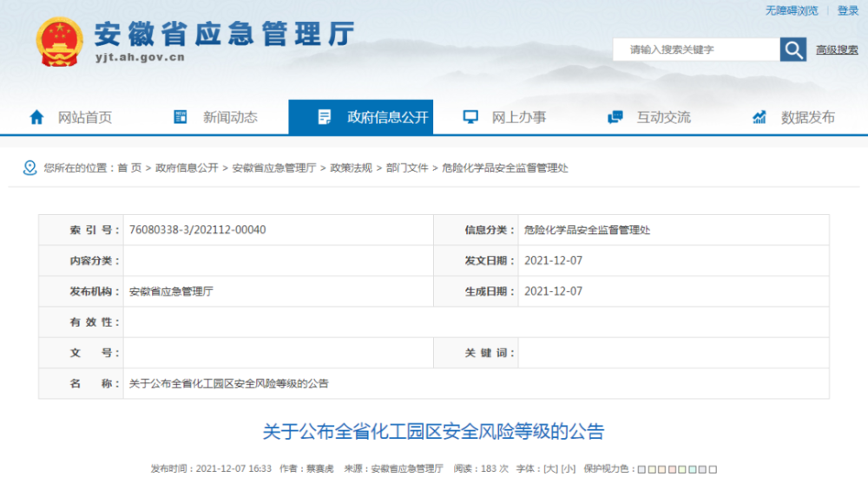The height and width of the screenshot is (483, 868).
Task: Click the chart icon beside 数据发布
Action: (x=759, y=117)
